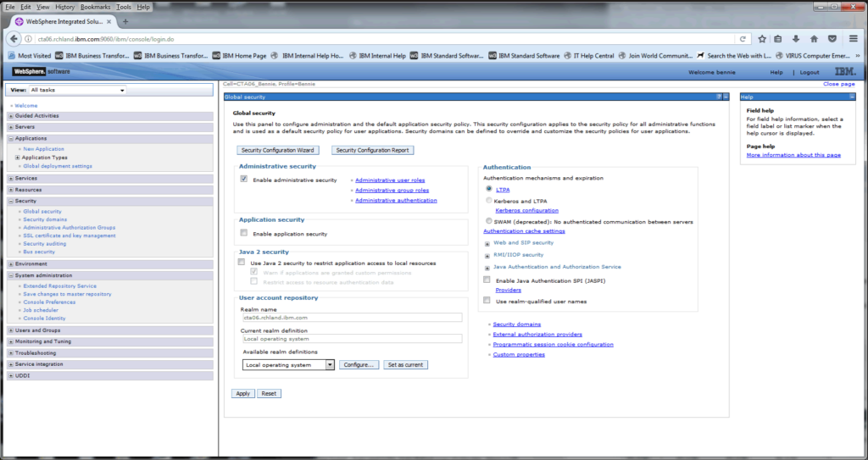Click Set as current button

pyautogui.click(x=405, y=365)
